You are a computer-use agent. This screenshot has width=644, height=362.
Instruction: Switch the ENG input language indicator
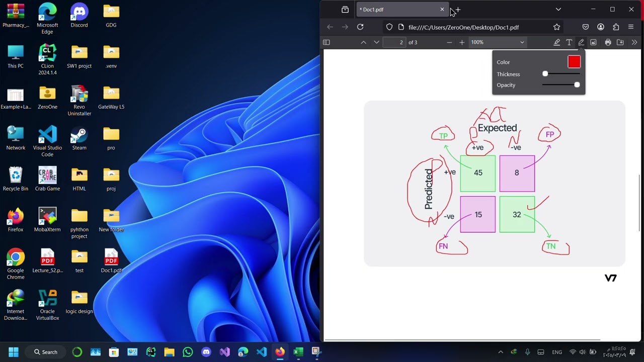(x=557, y=352)
